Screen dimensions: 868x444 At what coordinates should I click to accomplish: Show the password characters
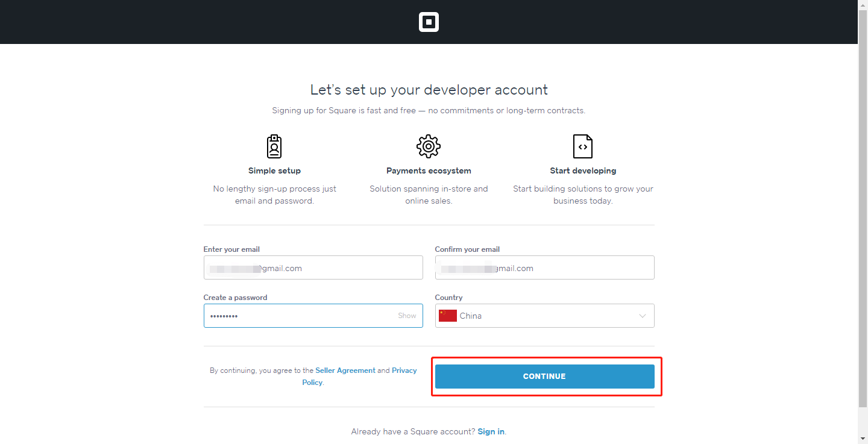407,316
